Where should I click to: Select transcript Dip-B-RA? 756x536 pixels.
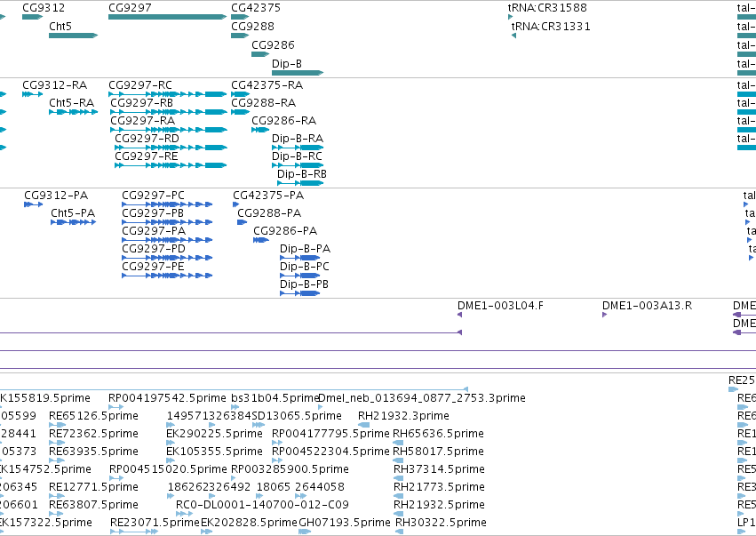click(298, 148)
